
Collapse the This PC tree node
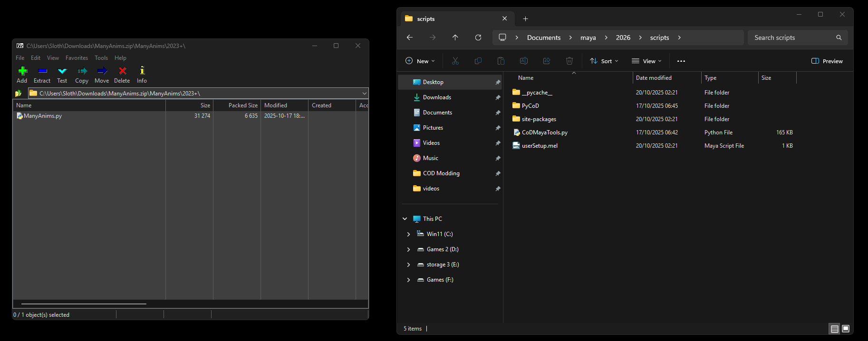405,219
